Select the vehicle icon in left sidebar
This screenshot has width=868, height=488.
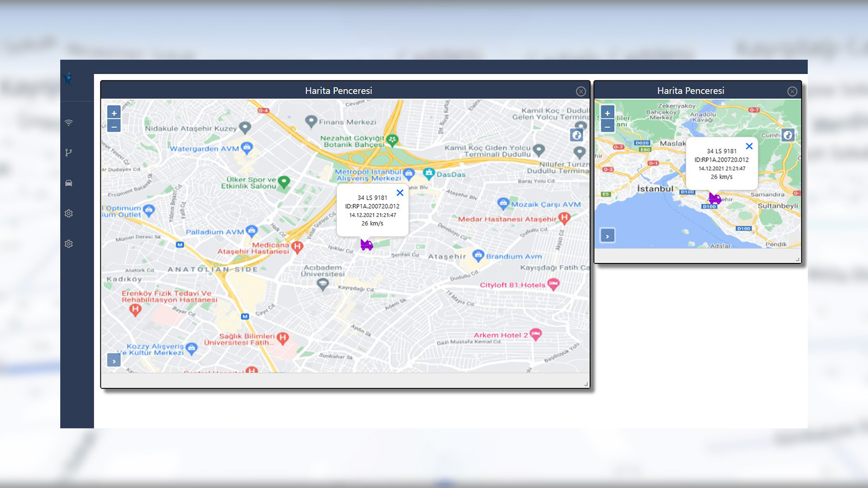[x=68, y=183]
